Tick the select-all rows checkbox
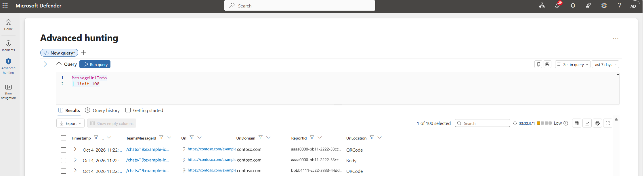Viewport: 644px width, 176px height. (x=64, y=138)
